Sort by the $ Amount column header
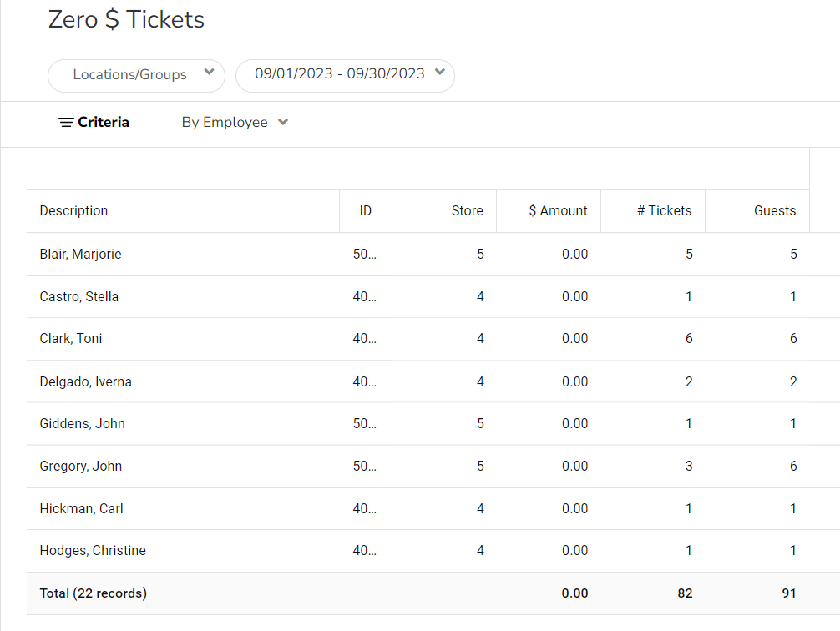This screenshot has height=631, width=840. [x=558, y=211]
